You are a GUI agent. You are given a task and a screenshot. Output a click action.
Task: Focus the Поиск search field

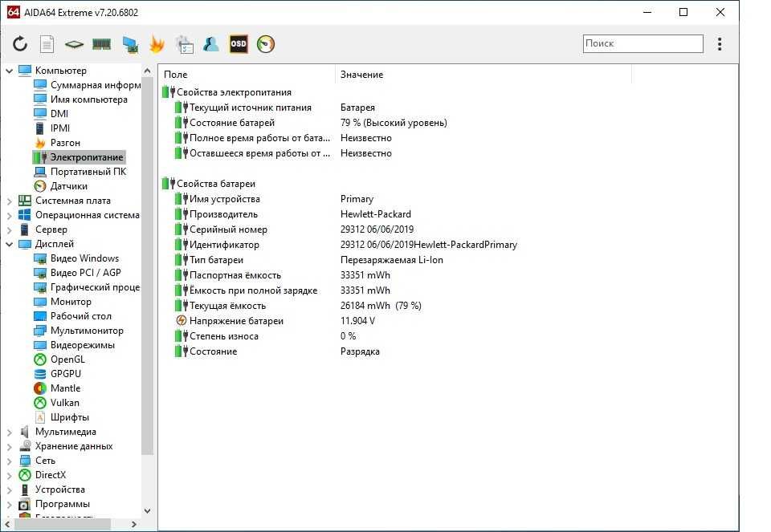click(643, 43)
